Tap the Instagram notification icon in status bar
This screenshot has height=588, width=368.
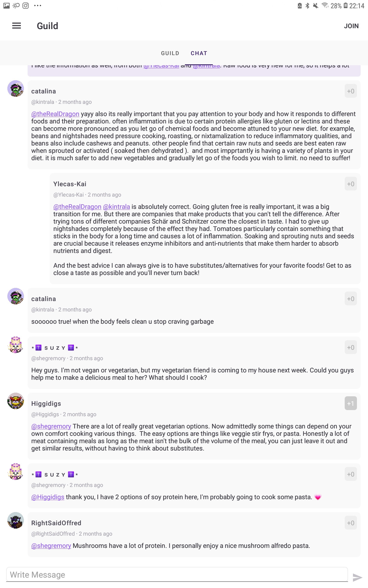point(26,6)
